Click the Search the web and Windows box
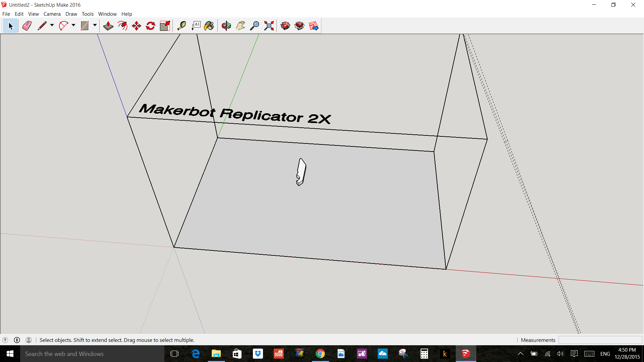 (x=92, y=354)
